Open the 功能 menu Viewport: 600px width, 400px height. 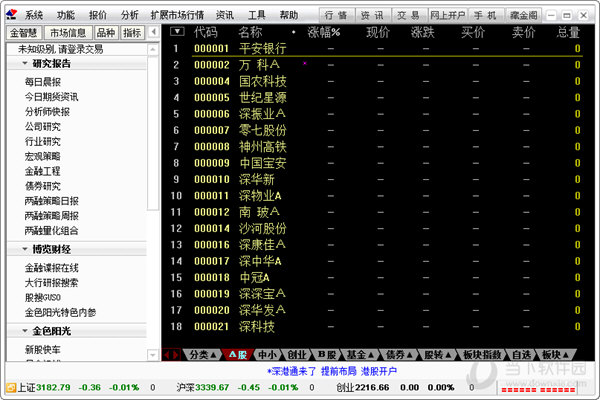click(x=65, y=15)
